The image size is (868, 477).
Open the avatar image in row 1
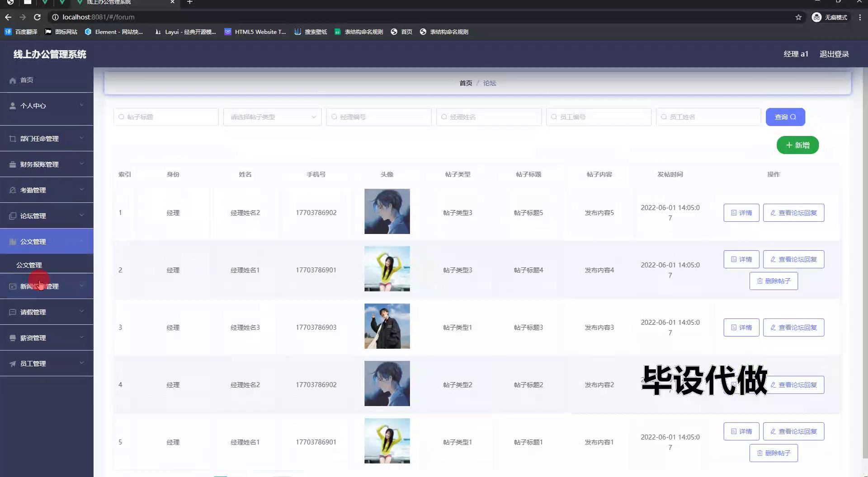387,211
